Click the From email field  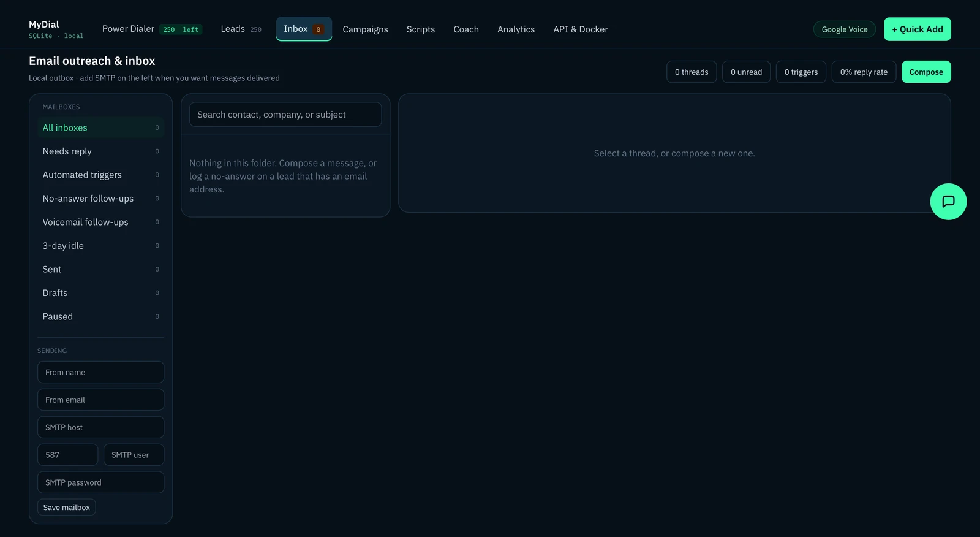pyautogui.click(x=101, y=400)
